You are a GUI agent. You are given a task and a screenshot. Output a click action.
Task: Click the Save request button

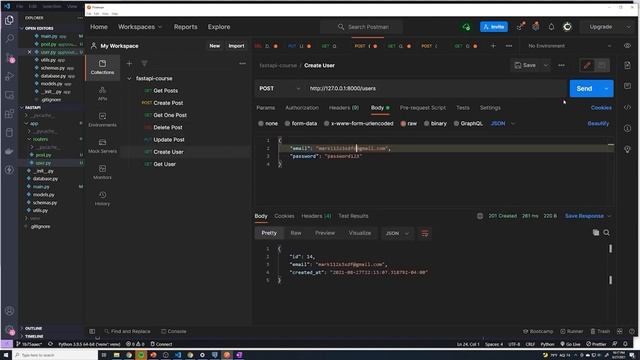pyautogui.click(x=525, y=65)
